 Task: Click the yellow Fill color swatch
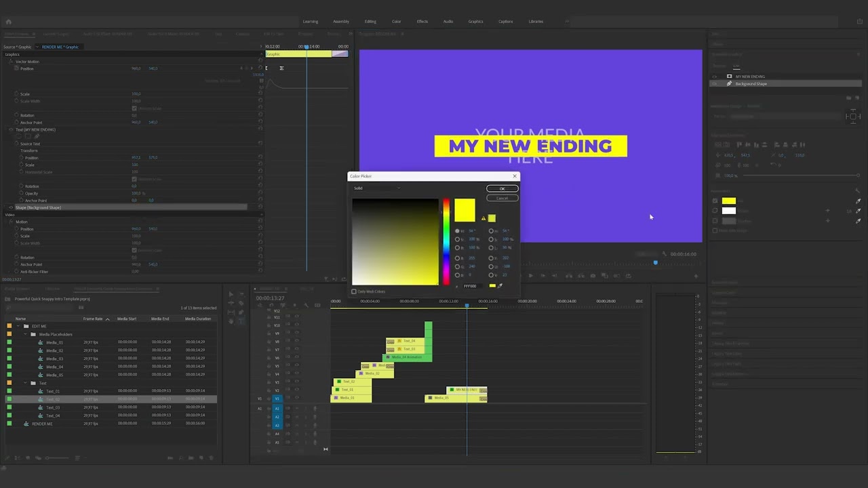coord(729,201)
